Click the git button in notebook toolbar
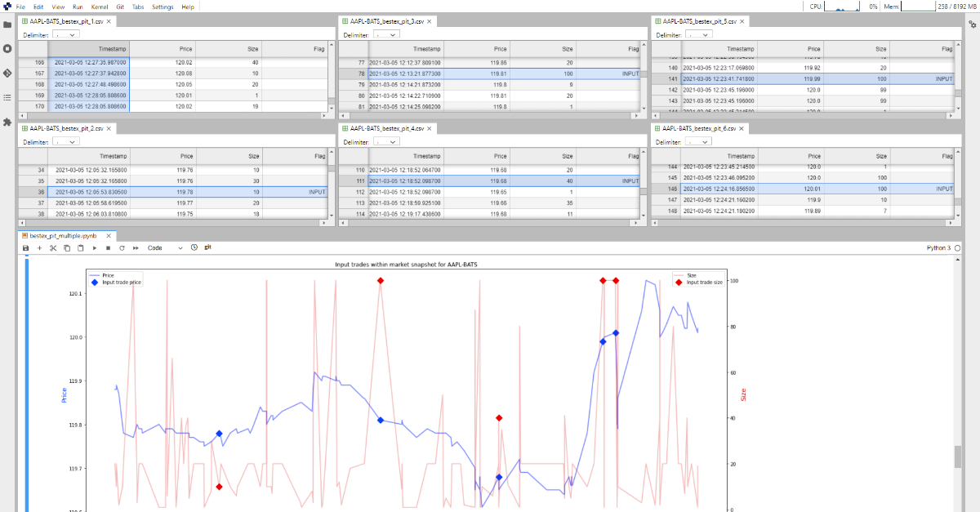This screenshot has width=980, height=512. [x=208, y=247]
